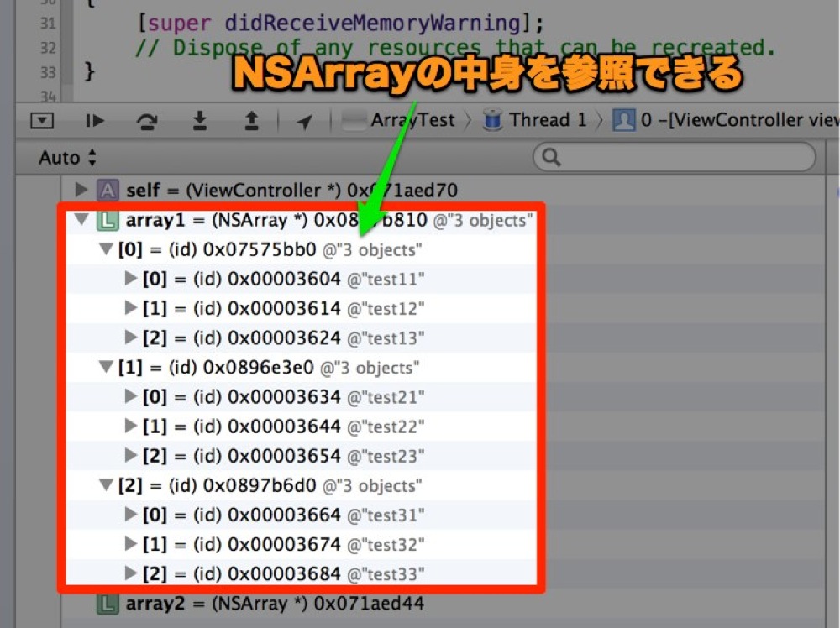Click line 31 didReceiveMemoryWarning code
840x628 pixels.
coord(341,23)
